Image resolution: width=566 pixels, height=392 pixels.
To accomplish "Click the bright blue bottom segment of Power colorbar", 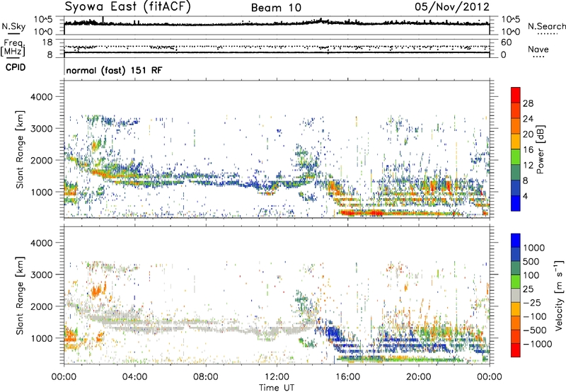I will (x=516, y=204).
